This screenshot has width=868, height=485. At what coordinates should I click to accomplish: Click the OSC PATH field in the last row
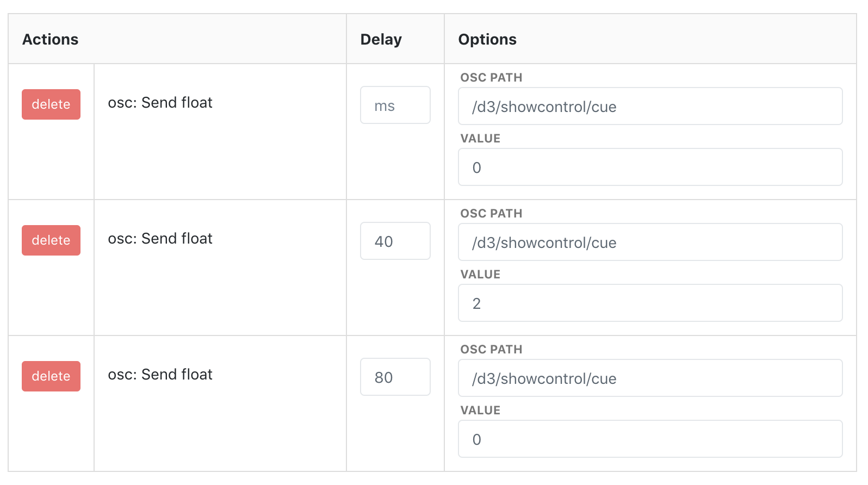(650, 378)
